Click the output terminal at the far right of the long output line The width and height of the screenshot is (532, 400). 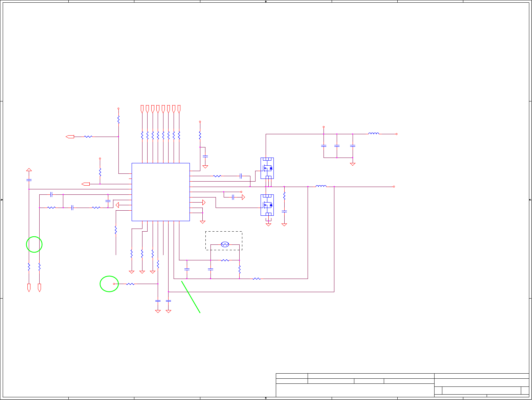(x=394, y=187)
